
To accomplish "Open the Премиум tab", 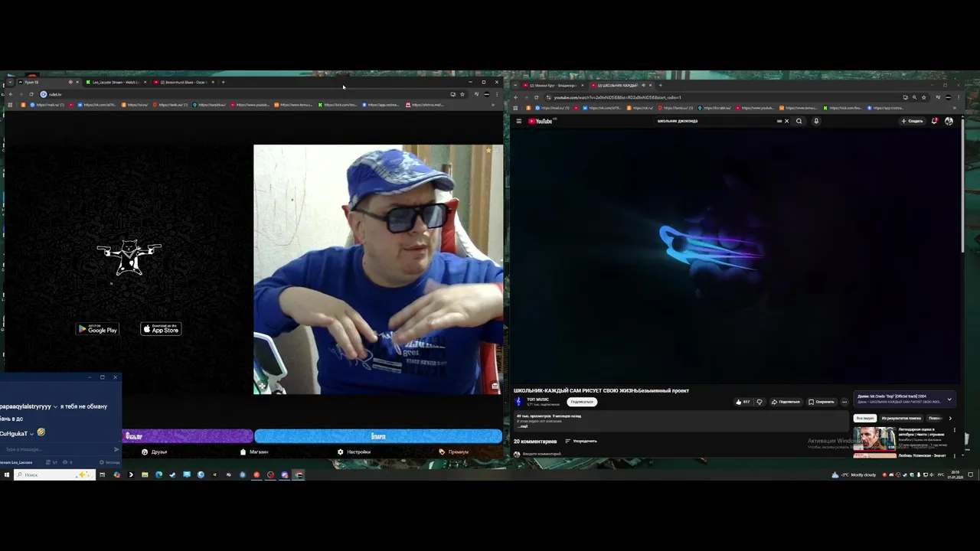I will click(454, 452).
